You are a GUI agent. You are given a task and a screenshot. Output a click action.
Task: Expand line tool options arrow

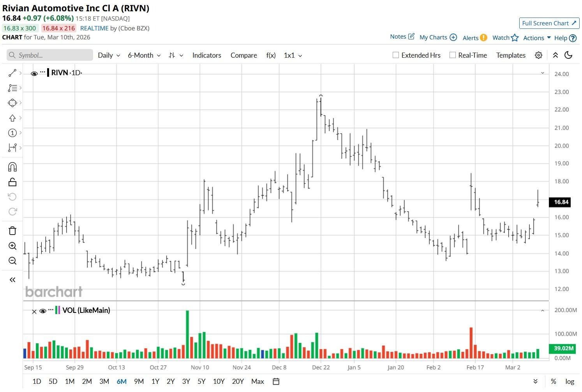[20, 73]
